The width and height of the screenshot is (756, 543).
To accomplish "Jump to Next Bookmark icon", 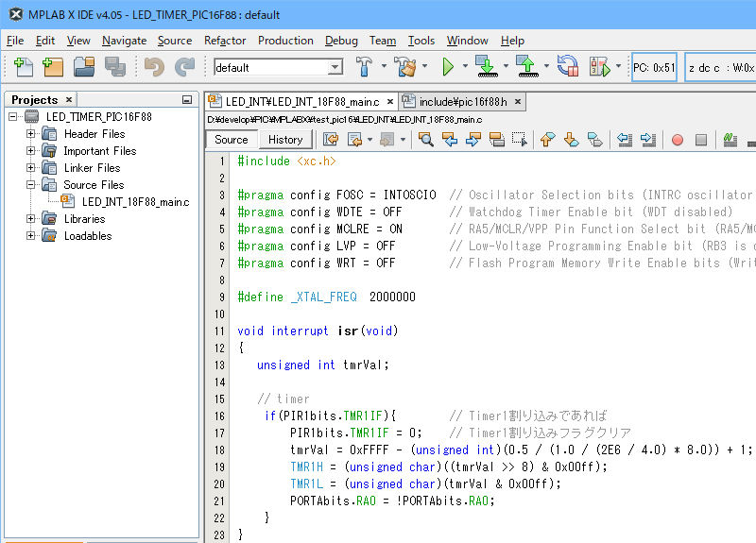I will (x=572, y=140).
